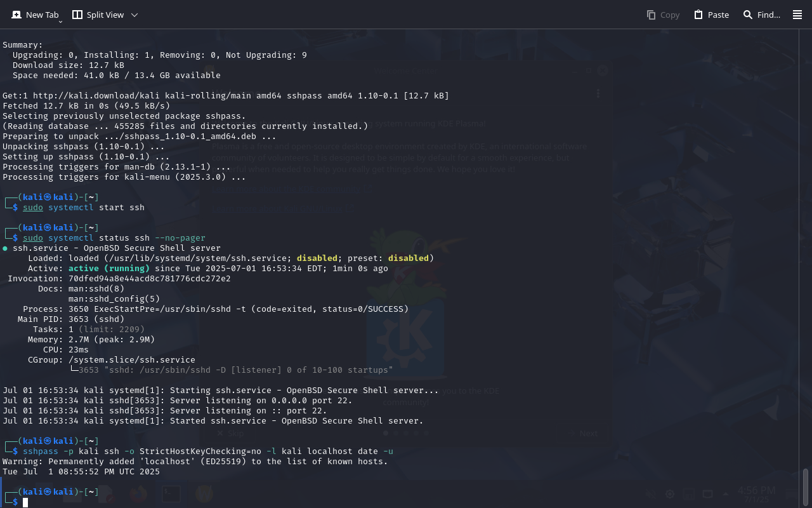Click the 'Space needed: 41.0 kB' line
The width and height of the screenshot is (812, 508).
117,76
